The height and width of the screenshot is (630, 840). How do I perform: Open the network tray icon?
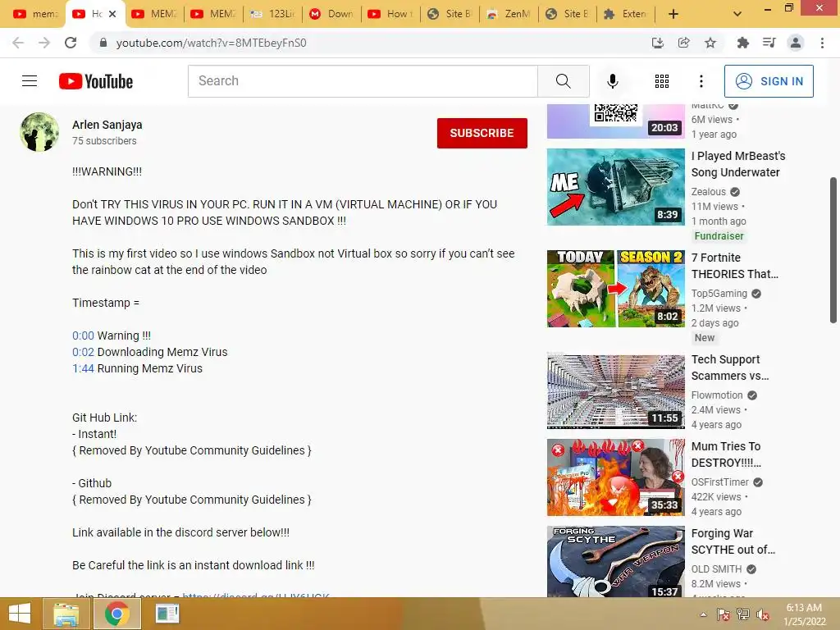[743, 614]
